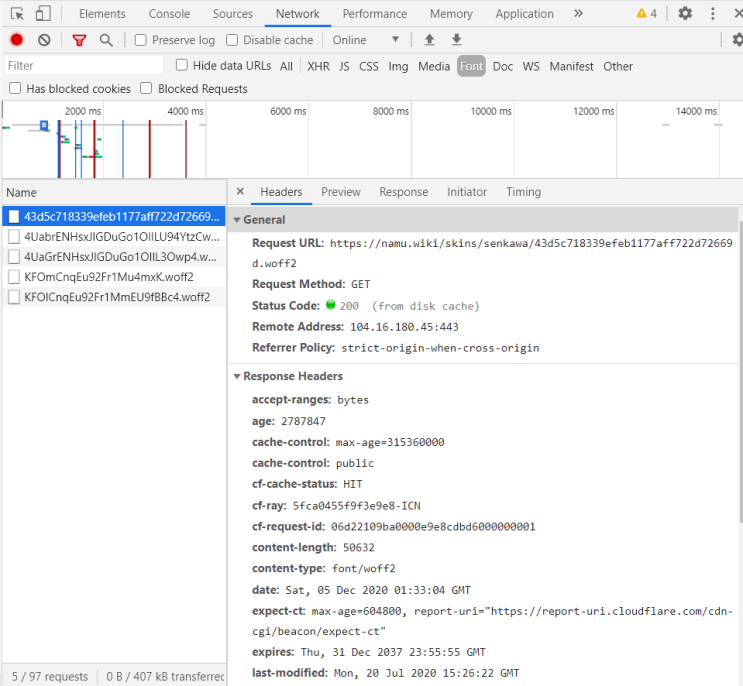Stop recording network log via red button
743x686 pixels.
17,40
